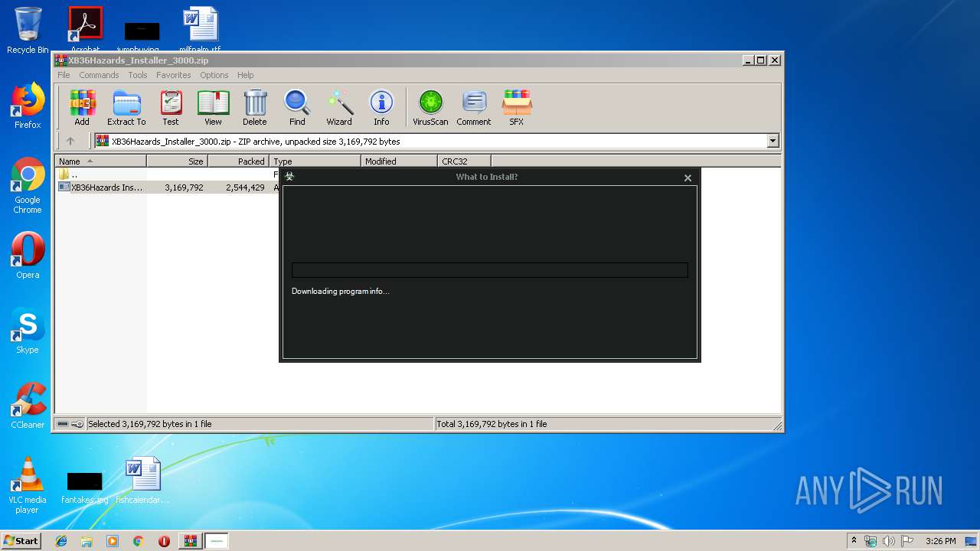Screen dimensions: 980x551
Task: Switch to WinRAR taskbar button
Action: click(x=190, y=541)
